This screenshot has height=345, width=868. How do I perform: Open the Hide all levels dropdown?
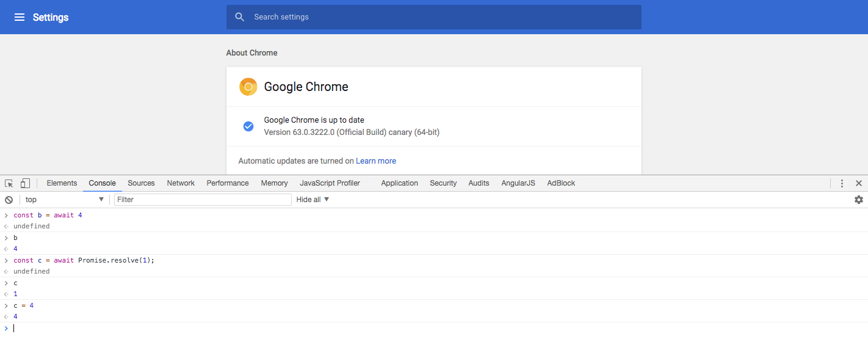[313, 200]
